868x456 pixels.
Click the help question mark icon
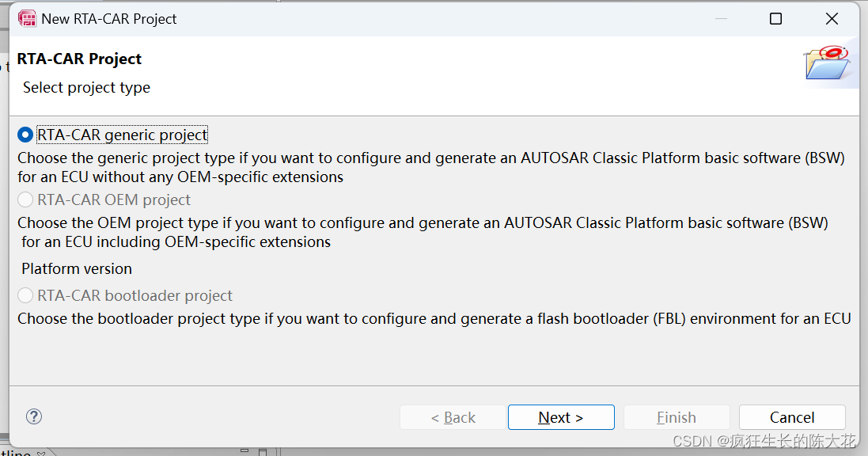33,416
